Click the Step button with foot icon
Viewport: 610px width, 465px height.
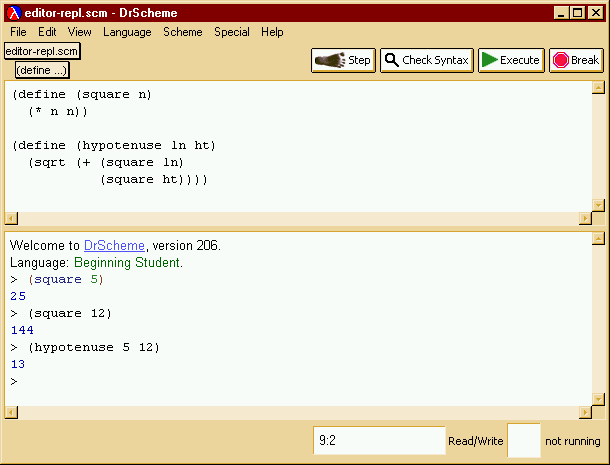pyautogui.click(x=343, y=60)
